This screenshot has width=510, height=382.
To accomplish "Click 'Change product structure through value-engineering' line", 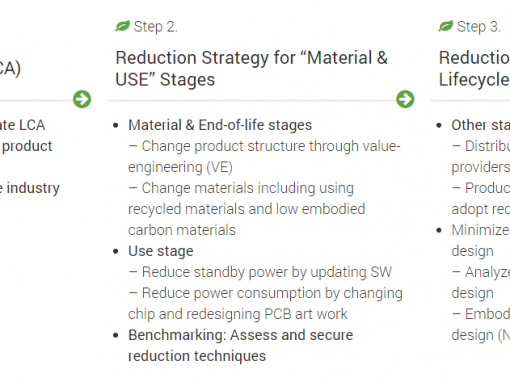I will tap(264, 157).
